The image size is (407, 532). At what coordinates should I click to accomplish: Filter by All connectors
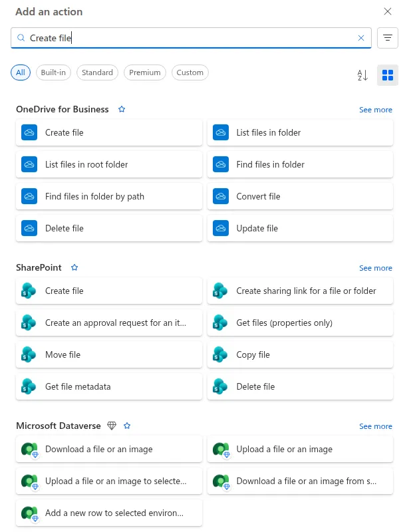click(21, 72)
